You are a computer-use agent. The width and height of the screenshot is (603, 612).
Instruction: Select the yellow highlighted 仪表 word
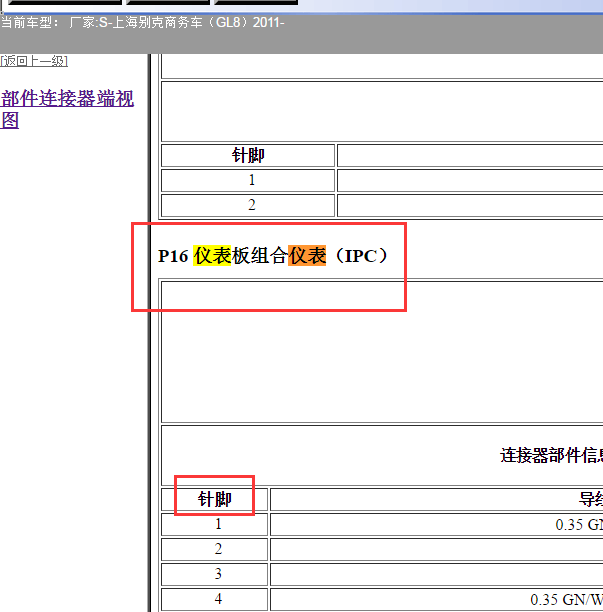[x=212, y=256]
